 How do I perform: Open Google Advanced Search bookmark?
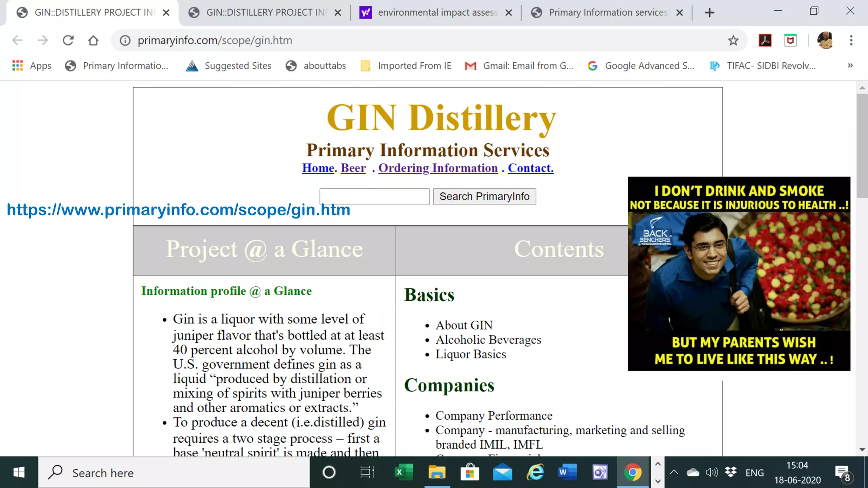point(641,66)
